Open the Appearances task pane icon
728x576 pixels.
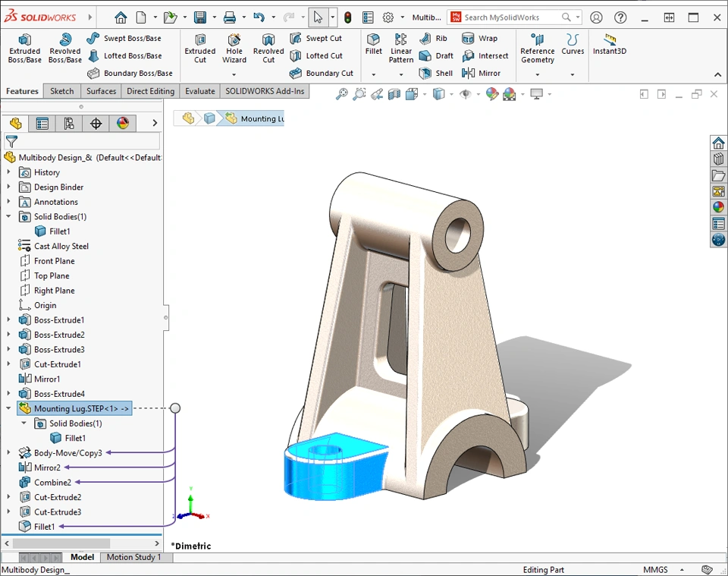[x=718, y=207]
